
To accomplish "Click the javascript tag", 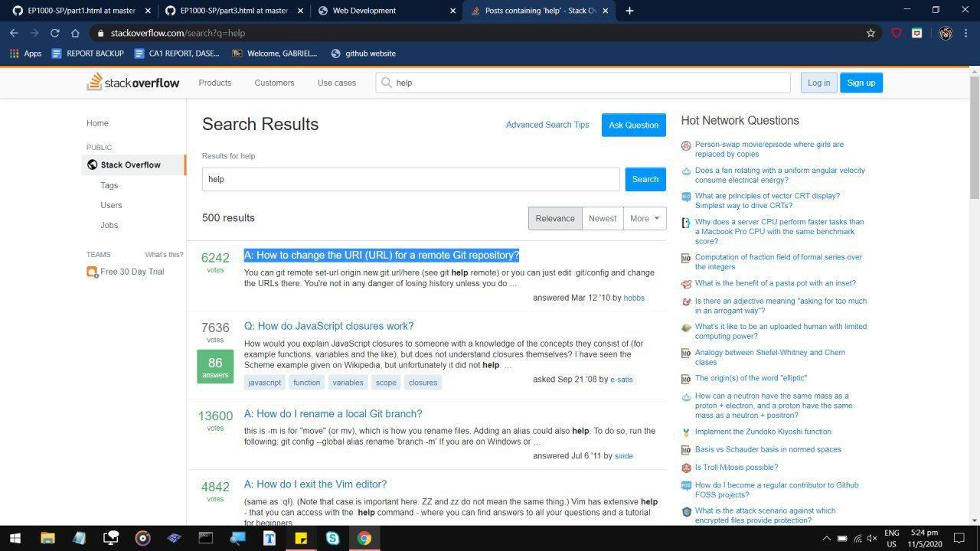I will click(264, 383).
